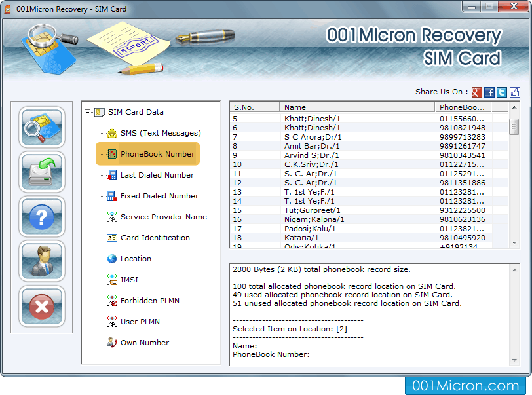Click the red X exit sidebar button
532x395 pixels.
point(42,307)
